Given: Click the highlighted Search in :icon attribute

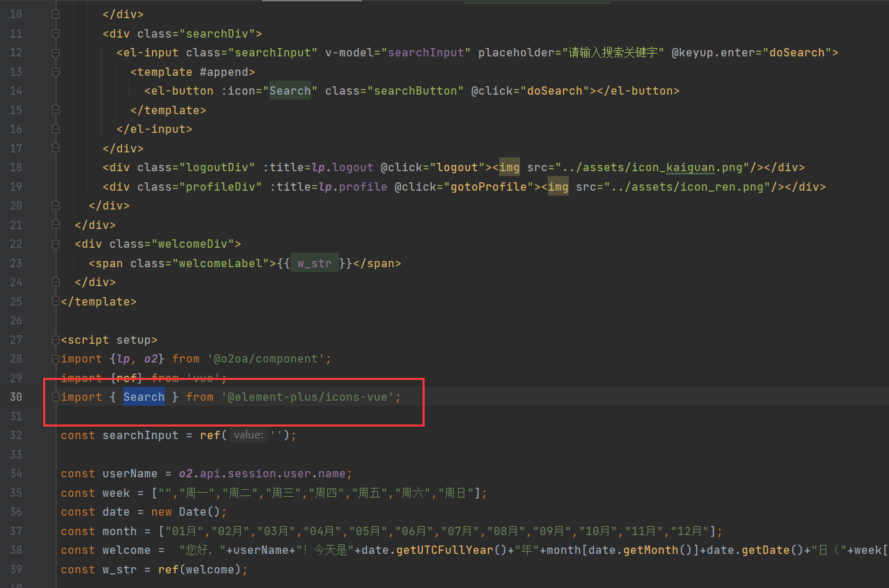Looking at the screenshot, I should point(290,90).
